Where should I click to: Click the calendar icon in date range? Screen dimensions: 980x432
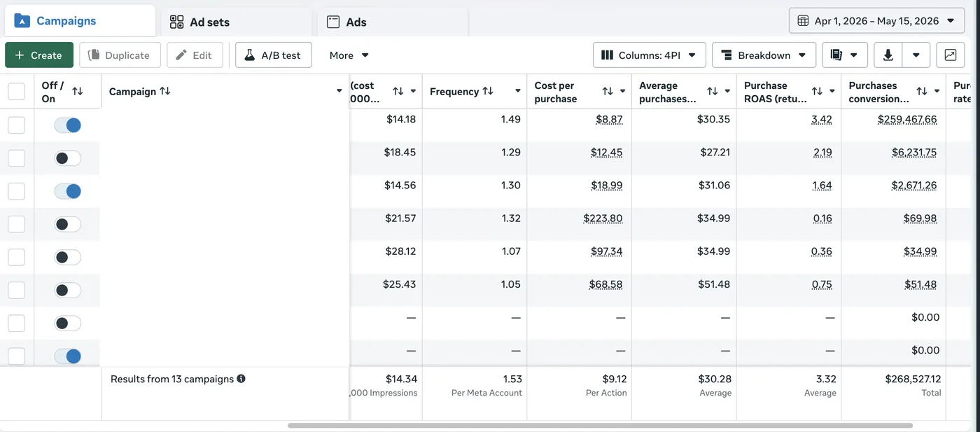pos(803,21)
